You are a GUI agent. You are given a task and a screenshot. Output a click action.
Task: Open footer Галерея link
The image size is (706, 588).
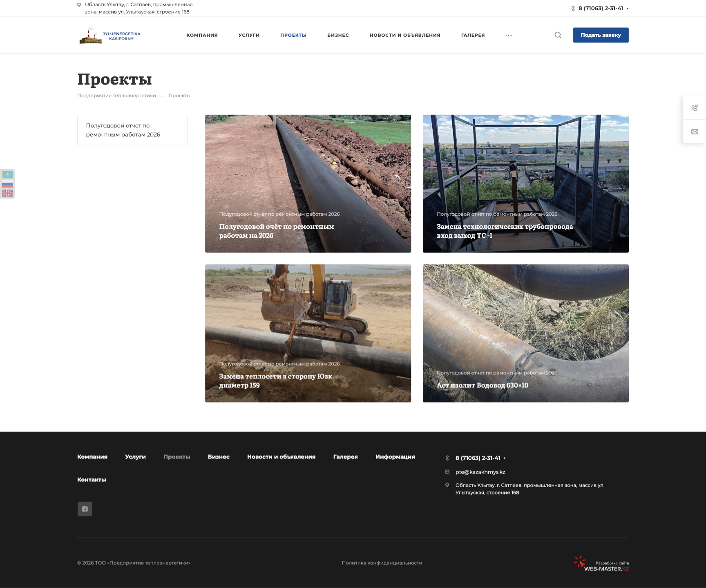346,457
